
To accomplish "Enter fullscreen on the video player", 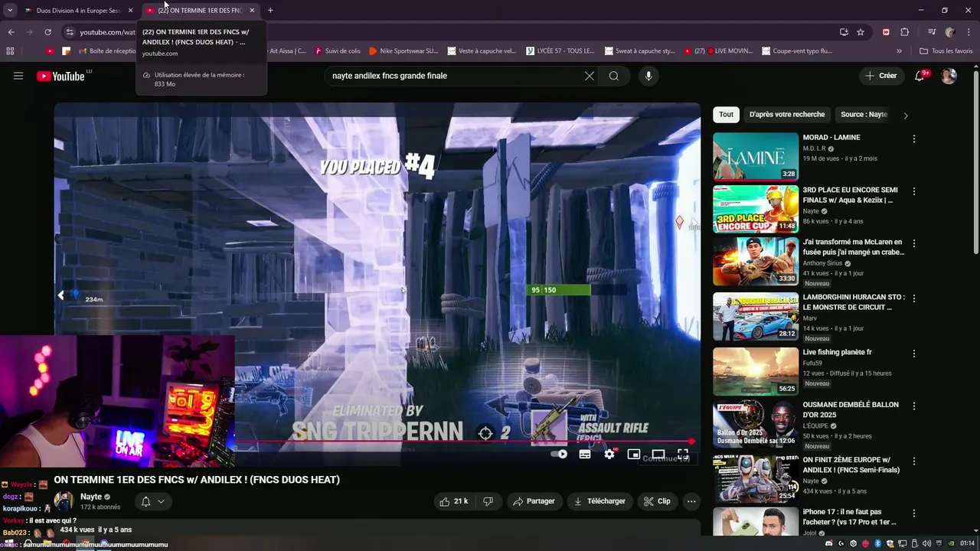I will click(x=682, y=454).
